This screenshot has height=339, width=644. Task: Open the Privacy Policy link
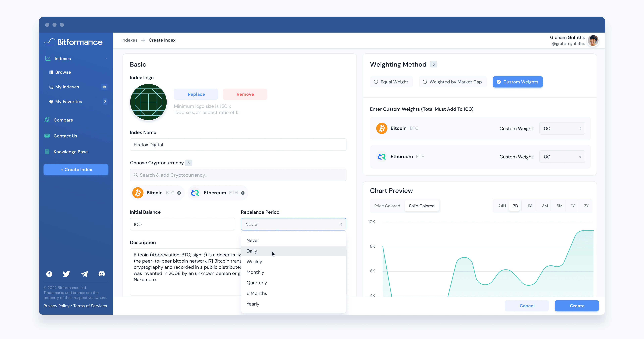pos(57,306)
